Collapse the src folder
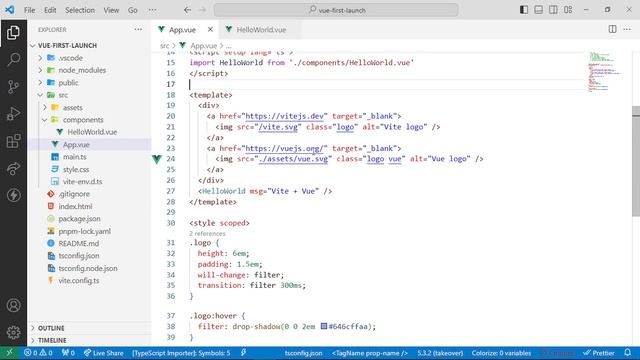640x360 pixels. (40, 95)
